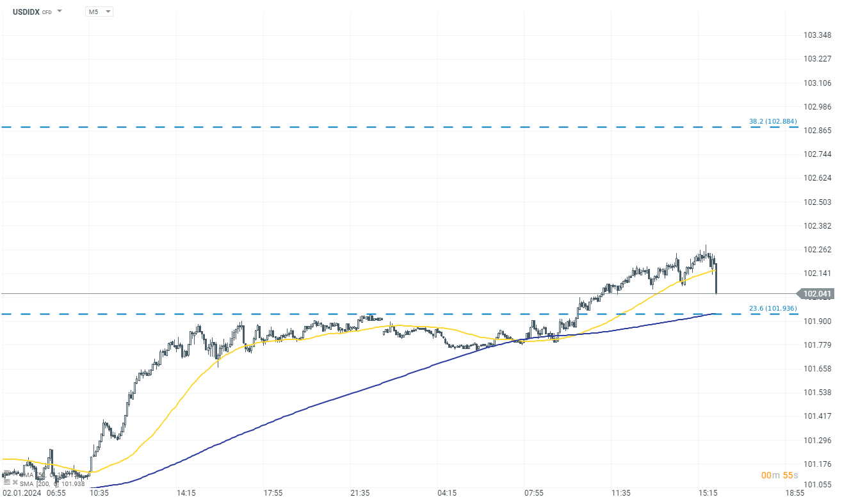
Task: Click the SMA 200 legend label
Action: coord(53,484)
